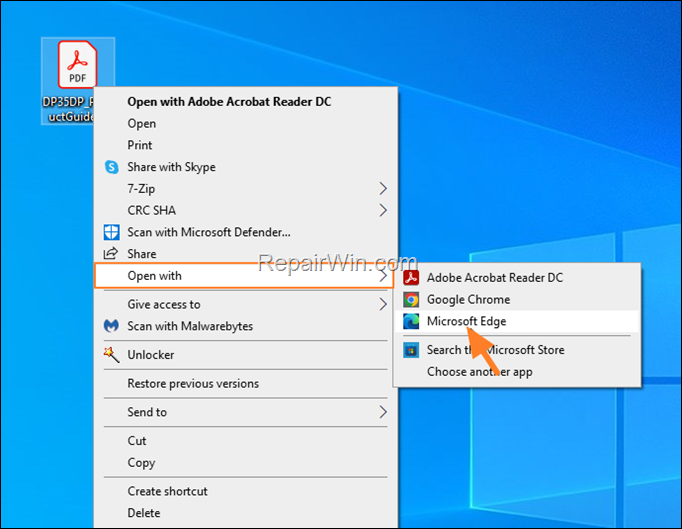The image size is (682, 529).
Task: Click the Malwarebytes logo icon
Action: pyautogui.click(x=111, y=326)
